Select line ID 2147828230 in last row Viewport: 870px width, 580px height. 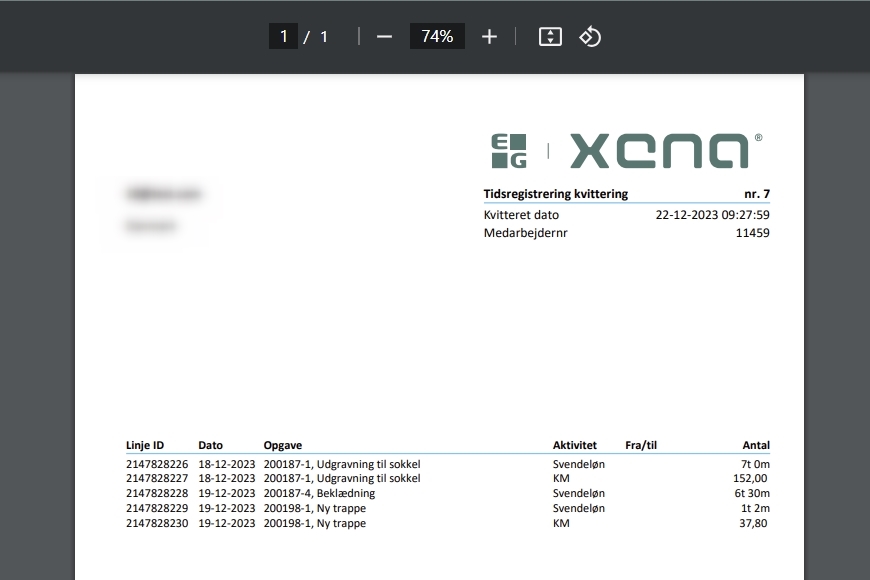(157, 523)
